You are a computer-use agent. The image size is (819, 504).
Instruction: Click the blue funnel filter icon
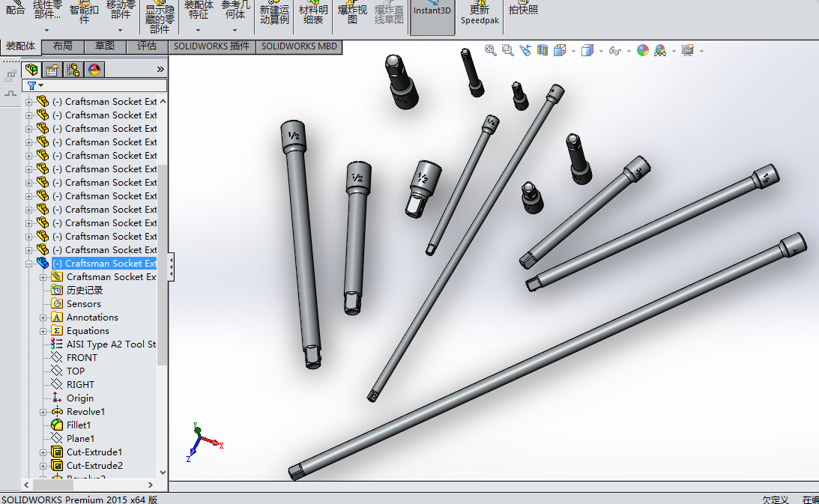click(x=32, y=85)
